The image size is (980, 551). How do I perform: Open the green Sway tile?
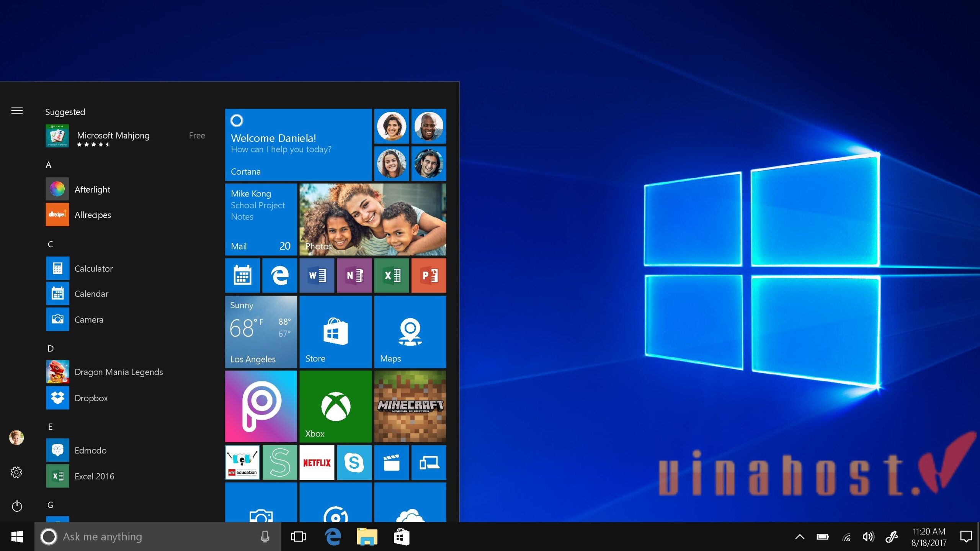(x=279, y=462)
